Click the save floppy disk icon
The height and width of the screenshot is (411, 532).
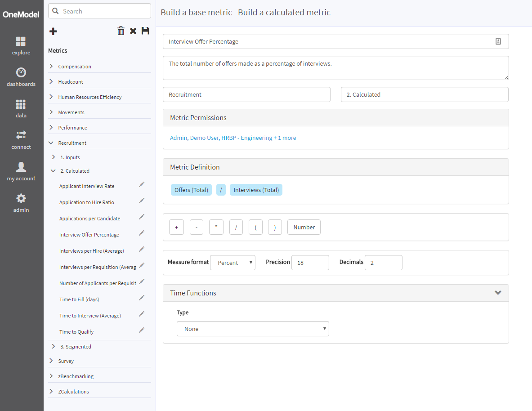(x=145, y=31)
